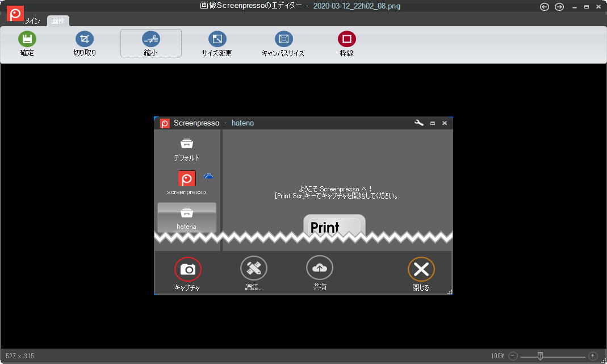Click the file name 2020-03-12_22h02_08.png in title
607x364 pixels.
click(357, 6)
